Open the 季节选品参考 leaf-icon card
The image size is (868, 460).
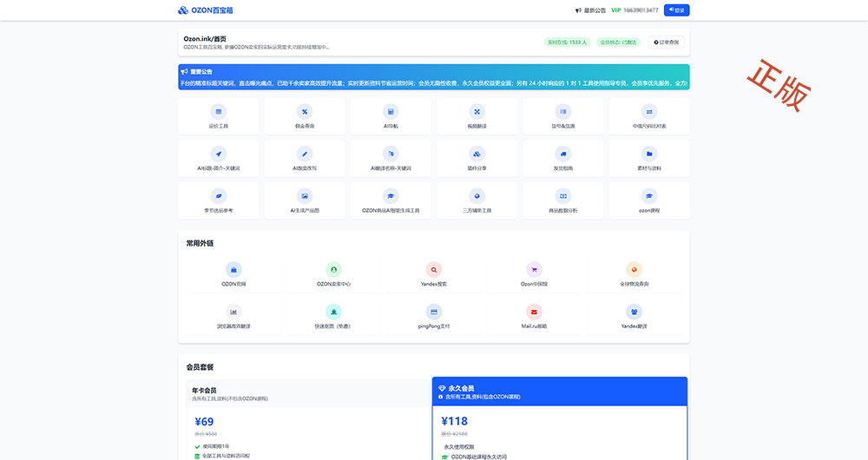(218, 201)
